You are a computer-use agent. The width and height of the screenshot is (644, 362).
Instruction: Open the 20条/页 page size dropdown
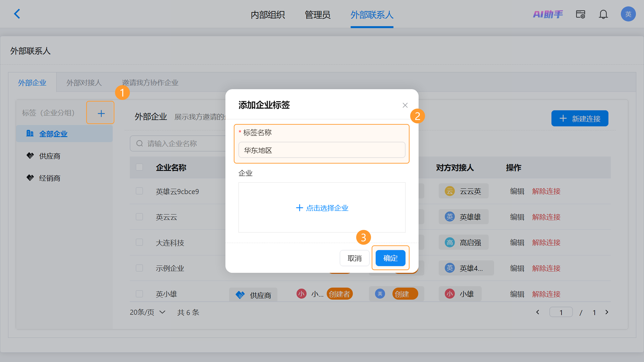[148, 312]
